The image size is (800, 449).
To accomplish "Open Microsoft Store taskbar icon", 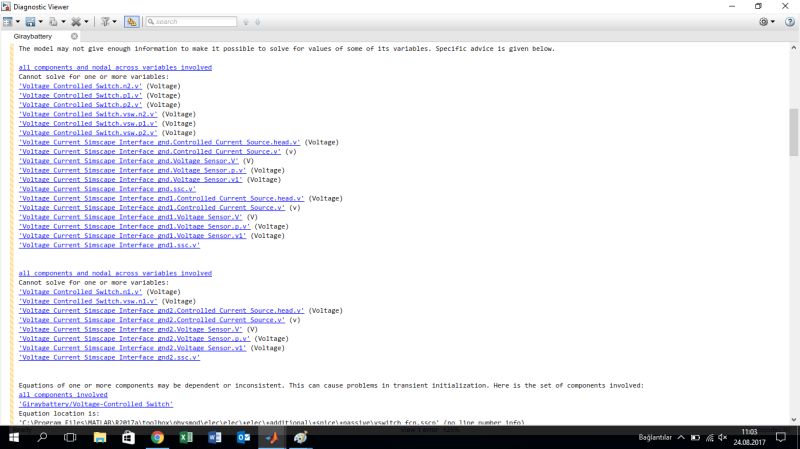I will (x=128, y=437).
